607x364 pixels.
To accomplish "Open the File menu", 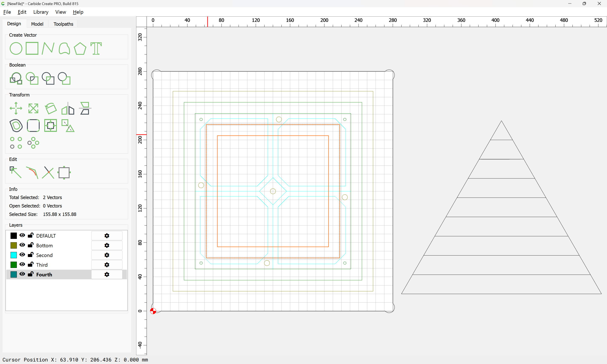I will pyautogui.click(x=7, y=12).
